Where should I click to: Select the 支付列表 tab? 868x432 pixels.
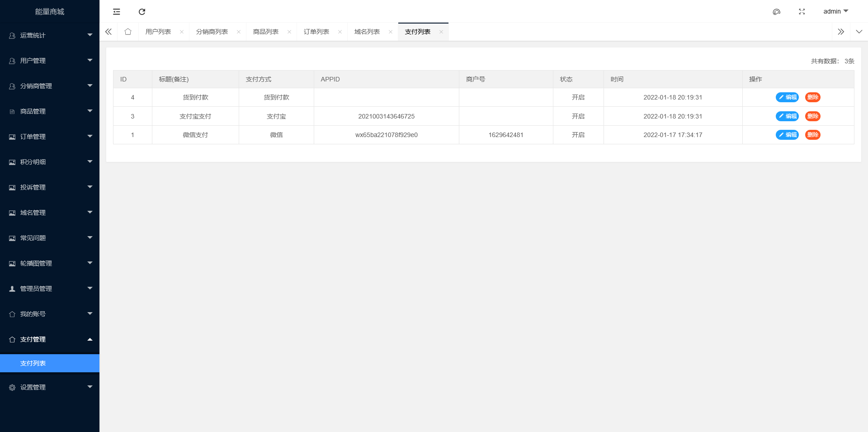(x=418, y=32)
